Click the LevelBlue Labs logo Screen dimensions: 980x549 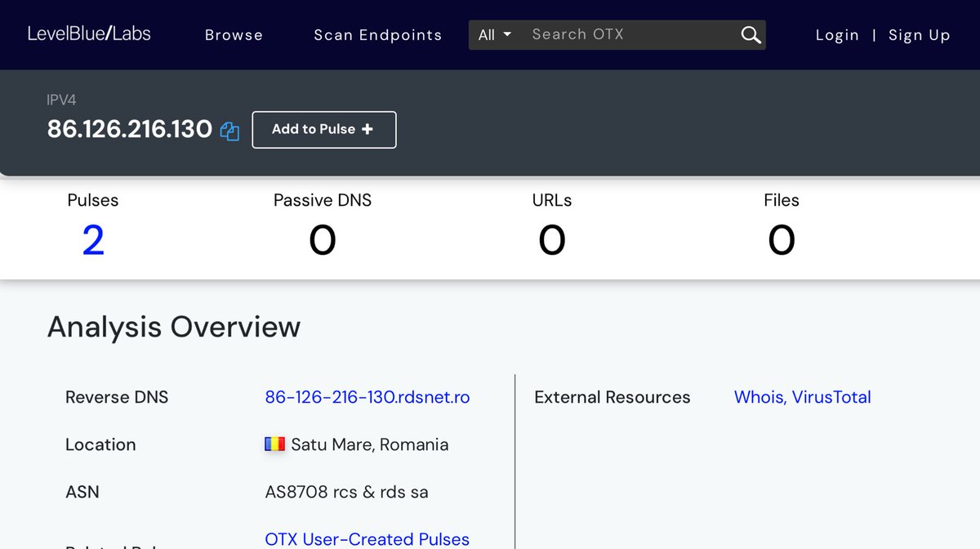point(89,33)
